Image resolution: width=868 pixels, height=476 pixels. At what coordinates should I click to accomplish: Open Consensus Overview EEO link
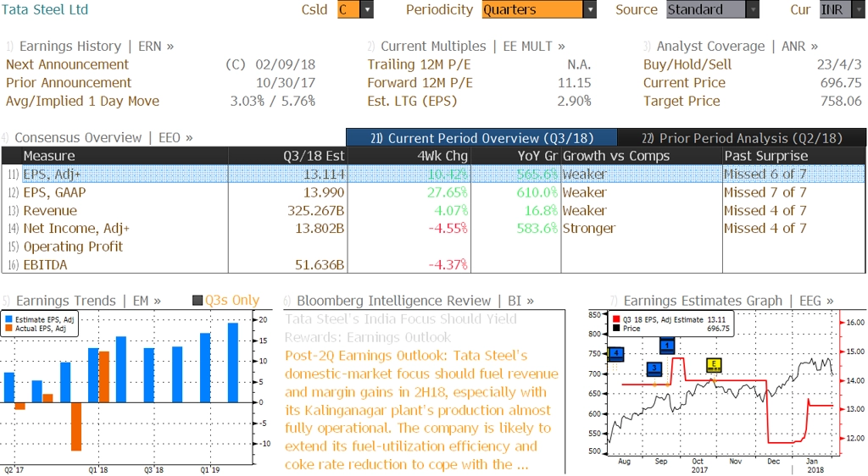coord(103,138)
